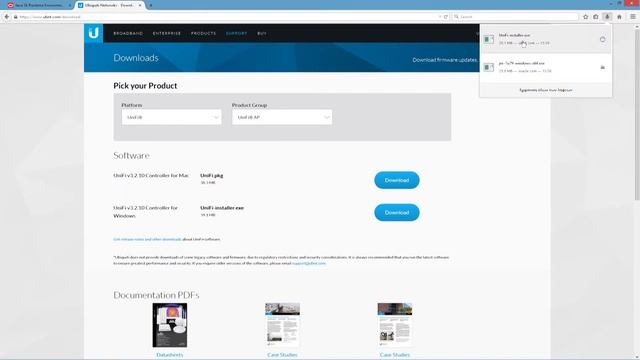Select the UniFi installer exe download entry

pos(546,39)
